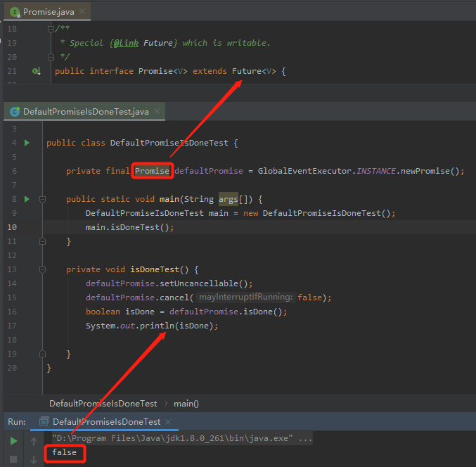The width and height of the screenshot is (476, 467).
Task: Click the args parameter in the main method
Action: pyautogui.click(x=229, y=199)
